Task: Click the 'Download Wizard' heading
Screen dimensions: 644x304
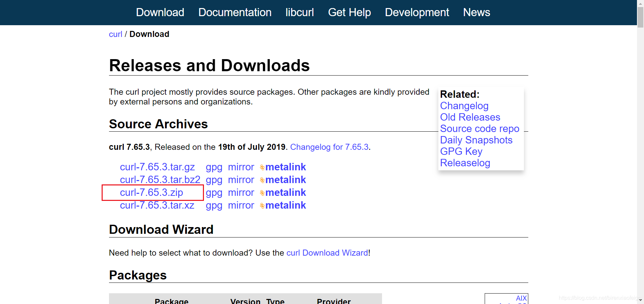Action: (x=161, y=229)
